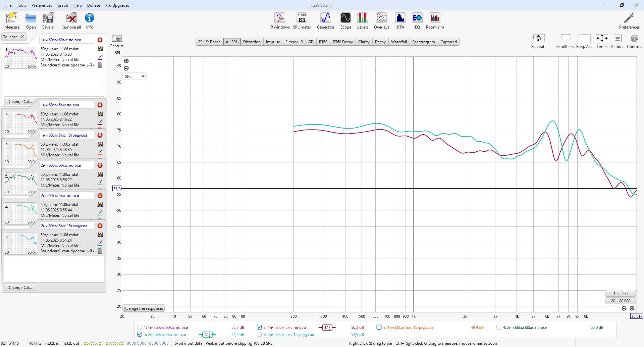
Task: Open the signal Generator
Action: (x=326, y=21)
